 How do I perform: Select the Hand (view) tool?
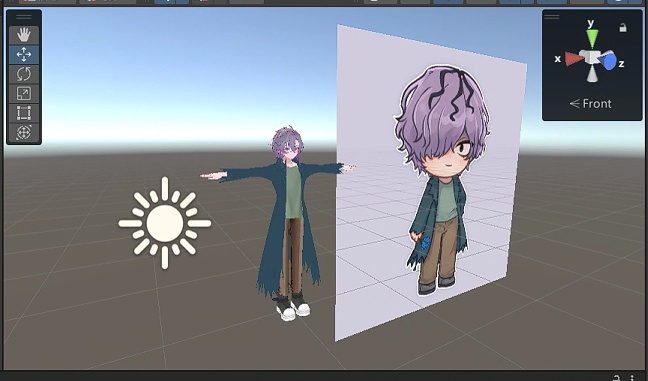[x=24, y=35]
